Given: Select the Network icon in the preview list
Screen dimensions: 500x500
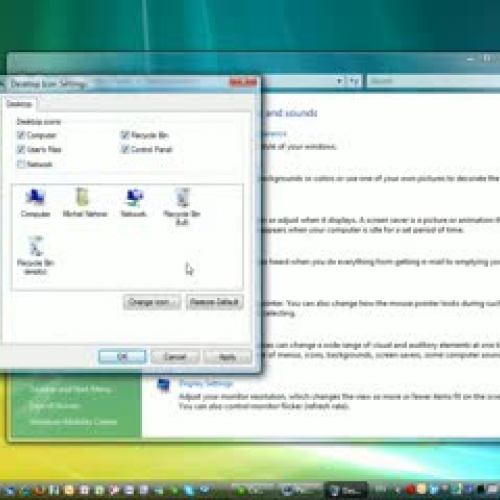Looking at the screenshot, I should (134, 202).
